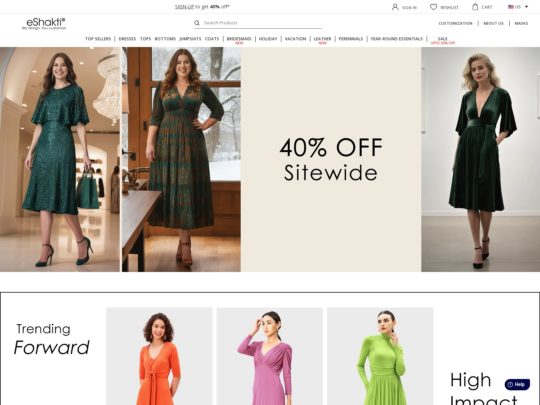The height and width of the screenshot is (405, 540).
Task: Open the Customization link
Action: coord(455,23)
